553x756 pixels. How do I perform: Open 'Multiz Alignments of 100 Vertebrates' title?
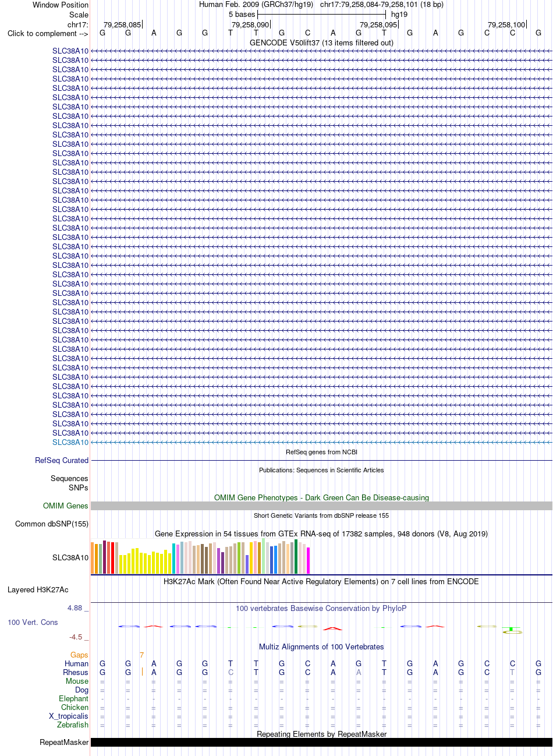click(x=321, y=647)
